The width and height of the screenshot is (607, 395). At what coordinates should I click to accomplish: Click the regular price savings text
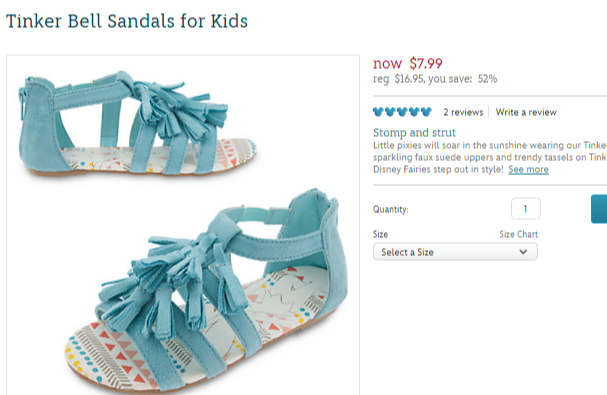tap(435, 79)
